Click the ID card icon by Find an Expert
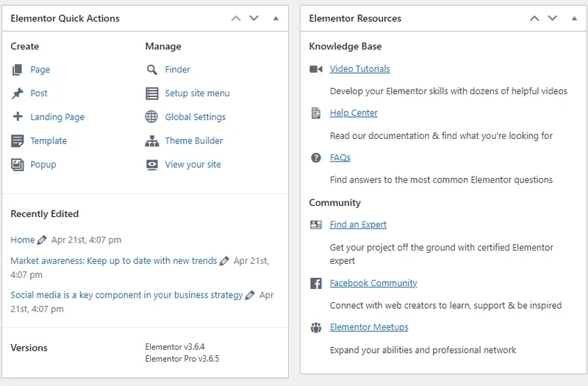Viewport: 588px width, 386px height. pyautogui.click(x=316, y=225)
